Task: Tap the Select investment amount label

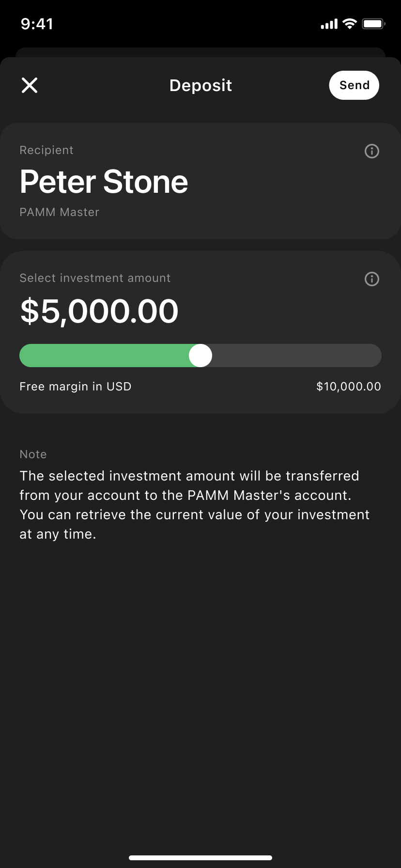Action: pyautogui.click(x=95, y=278)
